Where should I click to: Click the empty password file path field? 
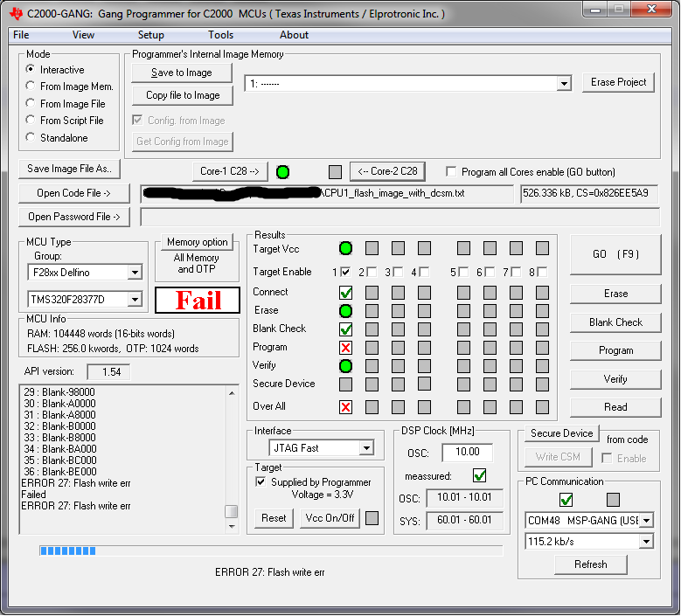pyautogui.click(x=400, y=217)
